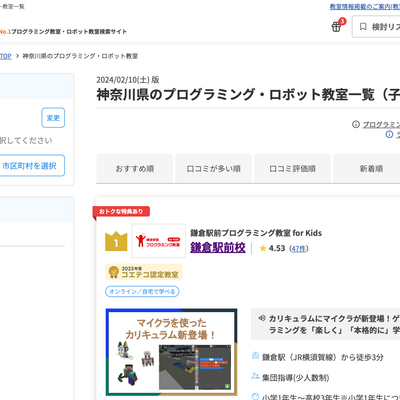The image size is (400, 400).
Task: Open the 鎌倉駅前校 school link
Action: pyautogui.click(x=218, y=248)
